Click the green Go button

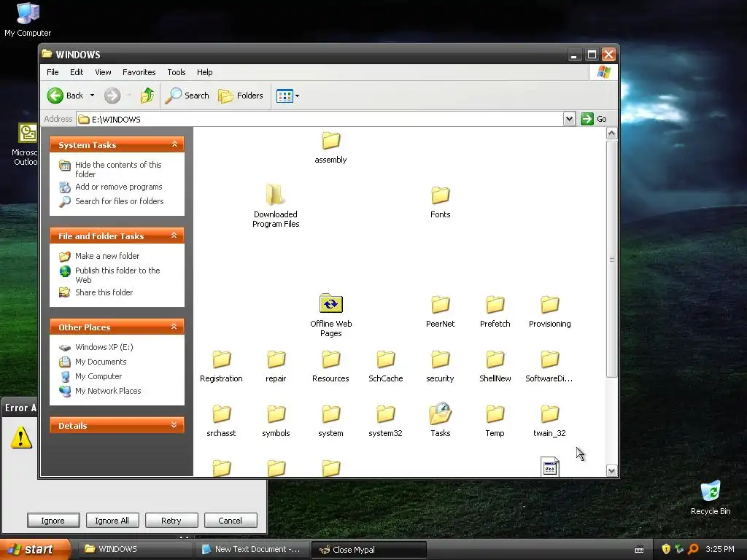click(x=594, y=119)
